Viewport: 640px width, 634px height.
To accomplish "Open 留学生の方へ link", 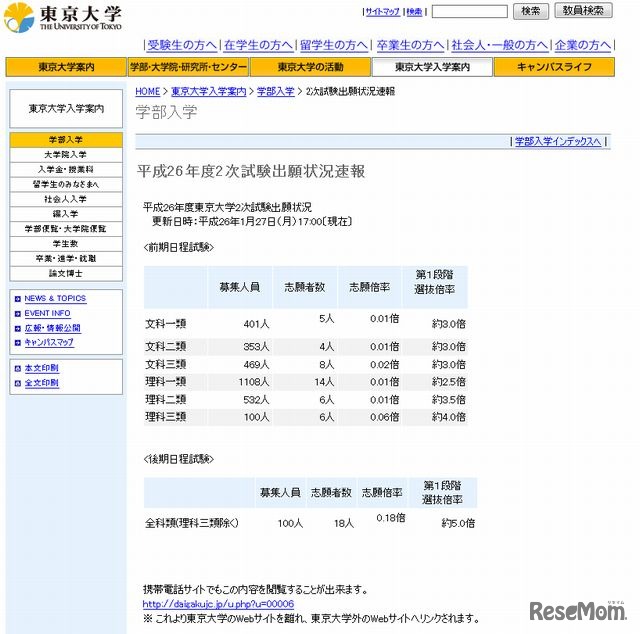I will click(x=334, y=45).
